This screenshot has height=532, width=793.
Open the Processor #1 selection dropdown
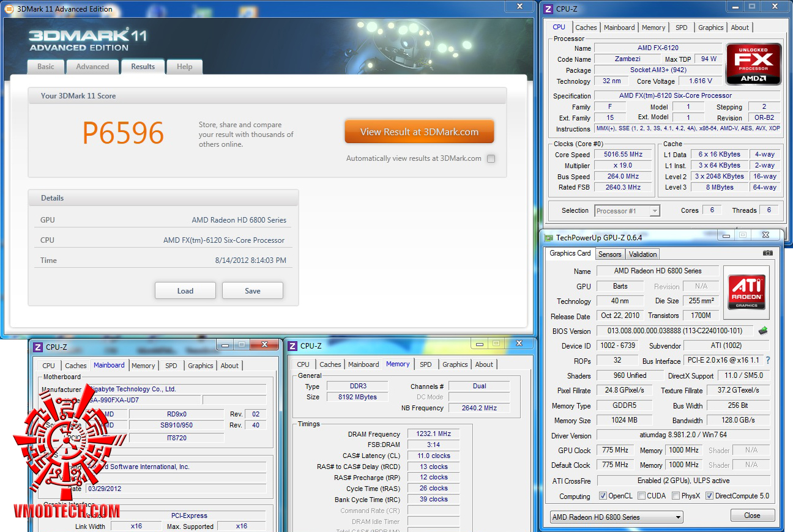(x=627, y=211)
